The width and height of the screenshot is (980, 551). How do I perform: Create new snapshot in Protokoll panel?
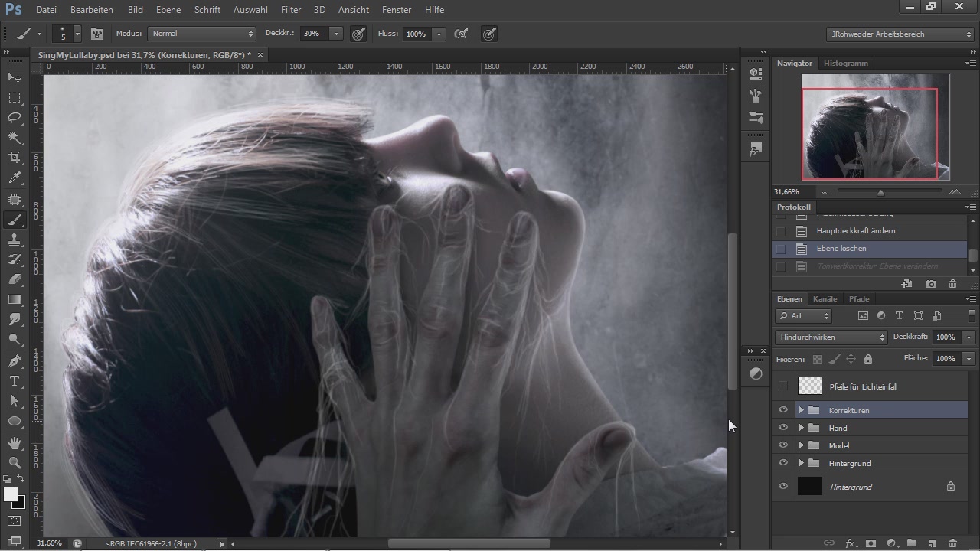[930, 284]
